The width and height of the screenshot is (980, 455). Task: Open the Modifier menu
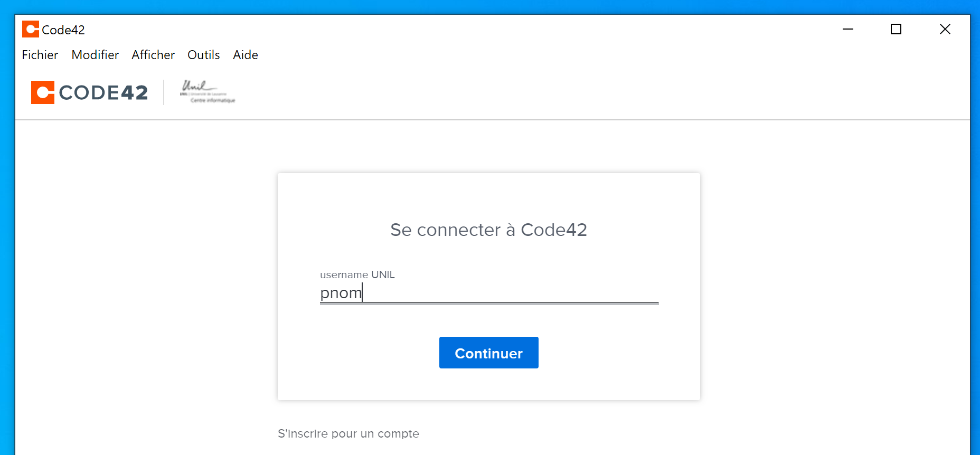pyautogui.click(x=95, y=55)
